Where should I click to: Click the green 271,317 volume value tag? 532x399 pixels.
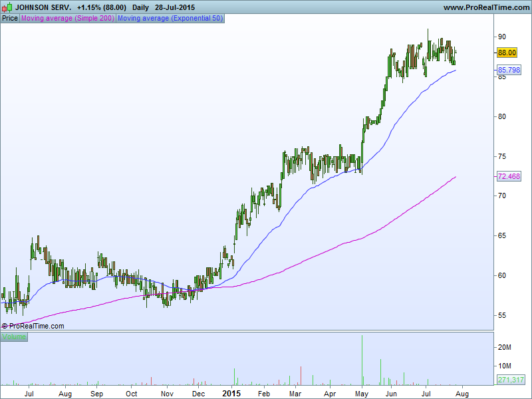click(511, 380)
